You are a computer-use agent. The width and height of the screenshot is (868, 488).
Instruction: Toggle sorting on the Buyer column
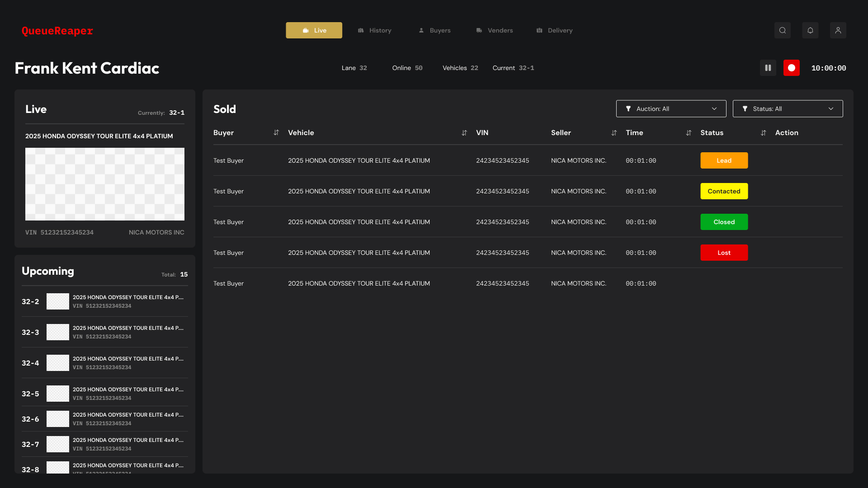tap(276, 133)
